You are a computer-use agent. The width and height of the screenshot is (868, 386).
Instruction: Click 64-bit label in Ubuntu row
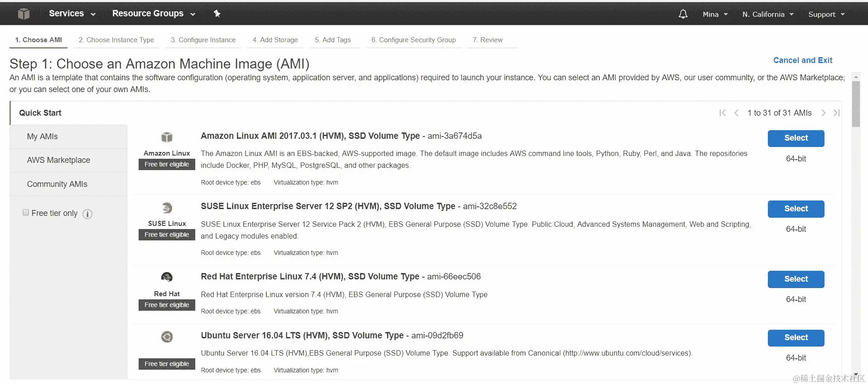click(796, 358)
